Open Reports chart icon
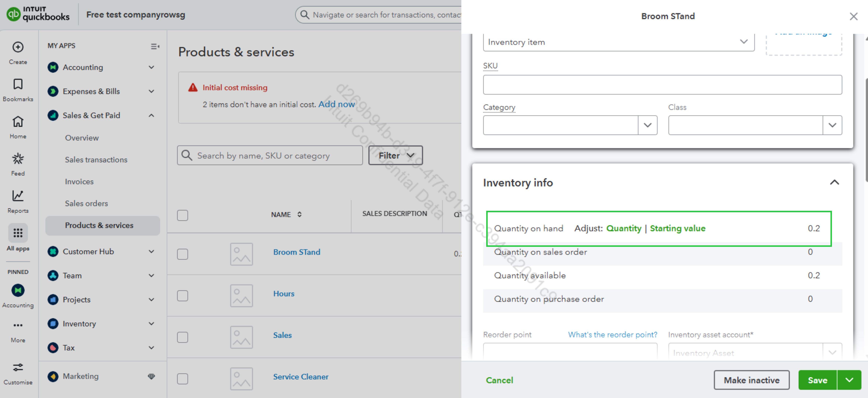This screenshot has height=398, width=868. (x=18, y=196)
